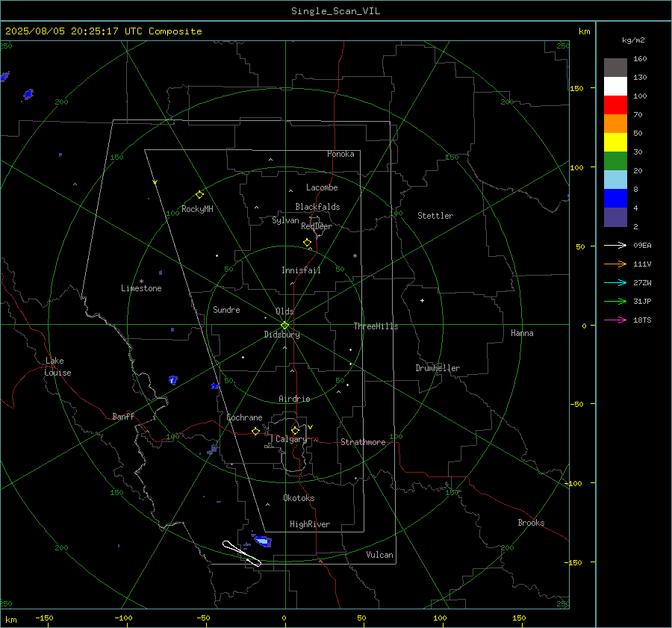Click the Hanna town label
Screen dimensions: 672x628
[522, 333]
